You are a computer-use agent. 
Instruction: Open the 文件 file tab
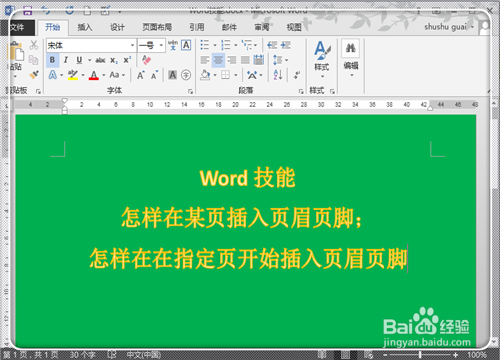[17, 27]
